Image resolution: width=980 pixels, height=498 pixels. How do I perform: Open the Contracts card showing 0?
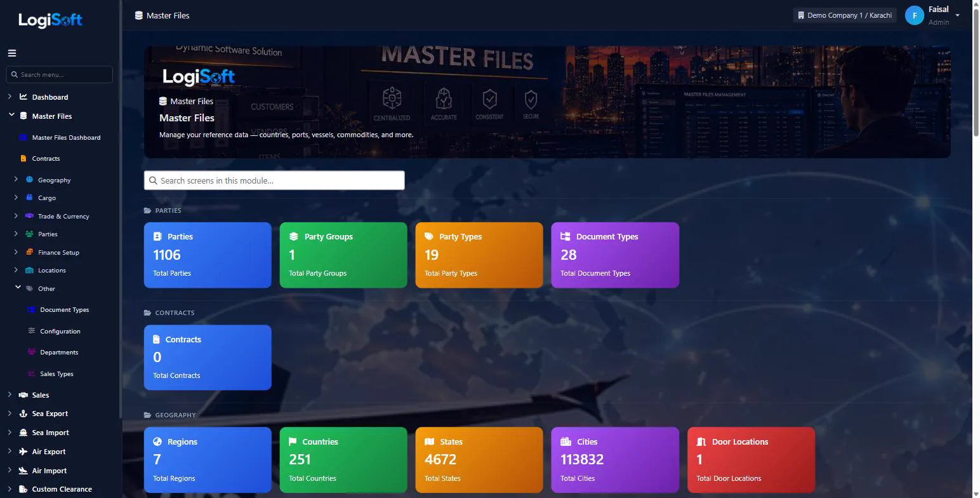(x=208, y=358)
